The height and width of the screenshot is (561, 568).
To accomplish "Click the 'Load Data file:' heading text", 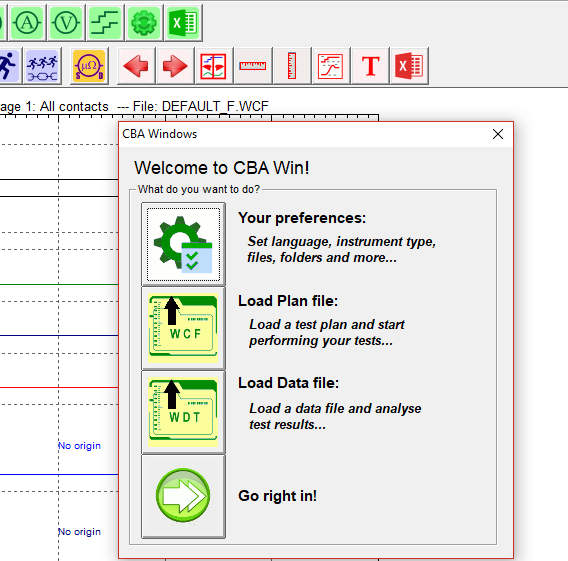I will coord(288,383).
